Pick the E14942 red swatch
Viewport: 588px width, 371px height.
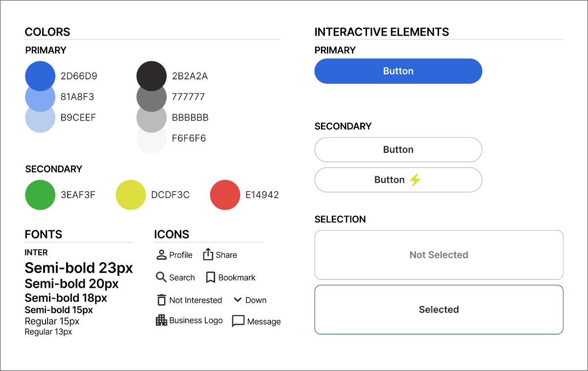click(x=225, y=195)
